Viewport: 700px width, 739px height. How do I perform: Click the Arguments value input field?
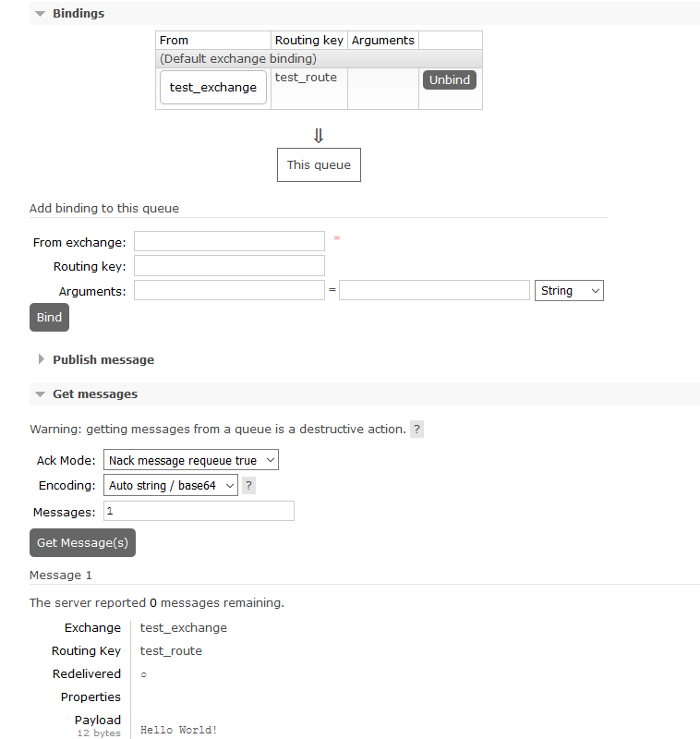pos(434,290)
